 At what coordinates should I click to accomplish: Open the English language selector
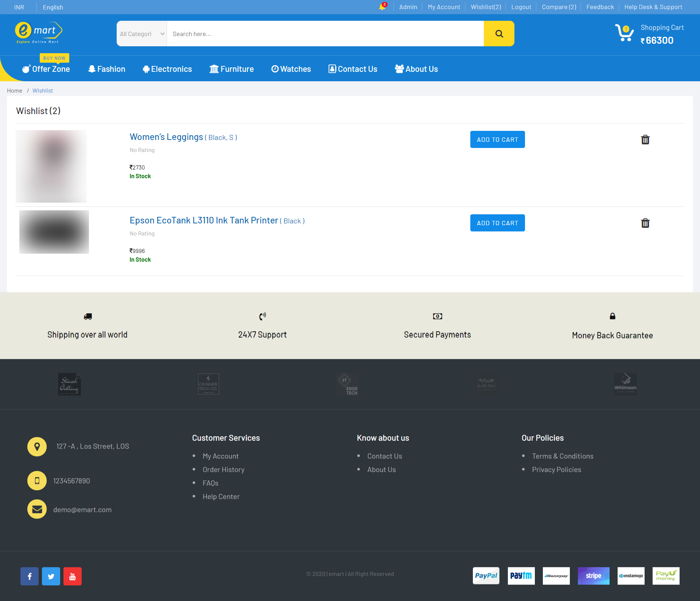(x=53, y=7)
